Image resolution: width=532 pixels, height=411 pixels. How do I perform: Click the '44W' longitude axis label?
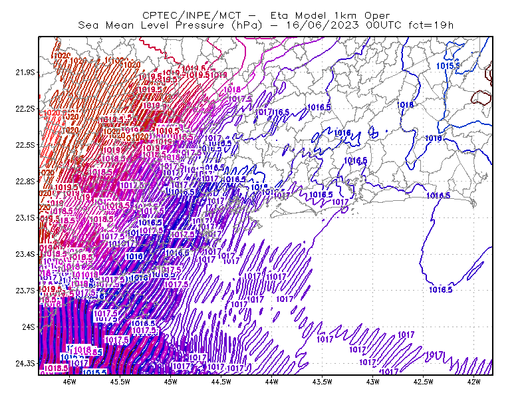(x=271, y=382)
